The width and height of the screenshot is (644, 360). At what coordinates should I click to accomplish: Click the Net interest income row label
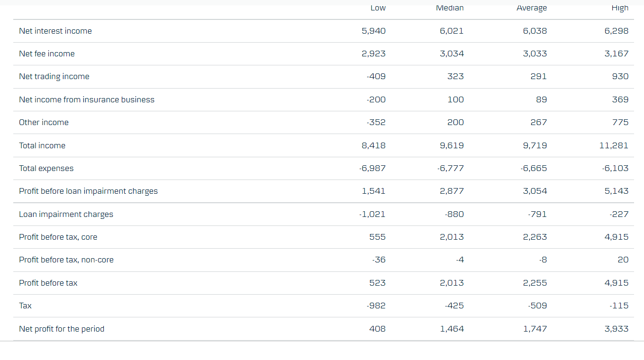(x=55, y=31)
